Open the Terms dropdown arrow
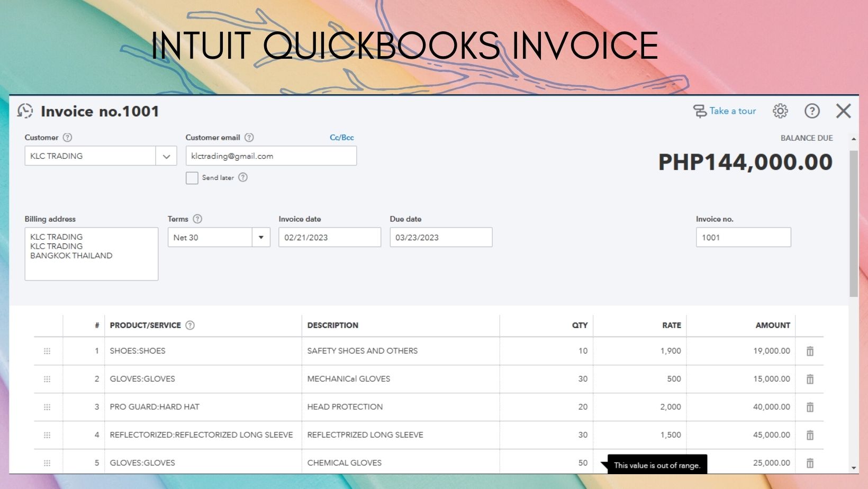The width and height of the screenshot is (868, 489). [261, 238]
